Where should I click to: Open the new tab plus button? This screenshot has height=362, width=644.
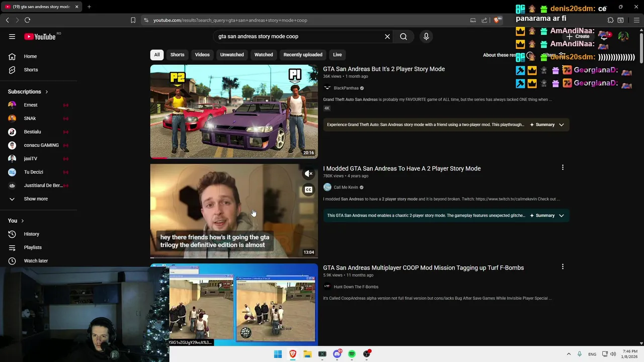click(x=89, y=7)
